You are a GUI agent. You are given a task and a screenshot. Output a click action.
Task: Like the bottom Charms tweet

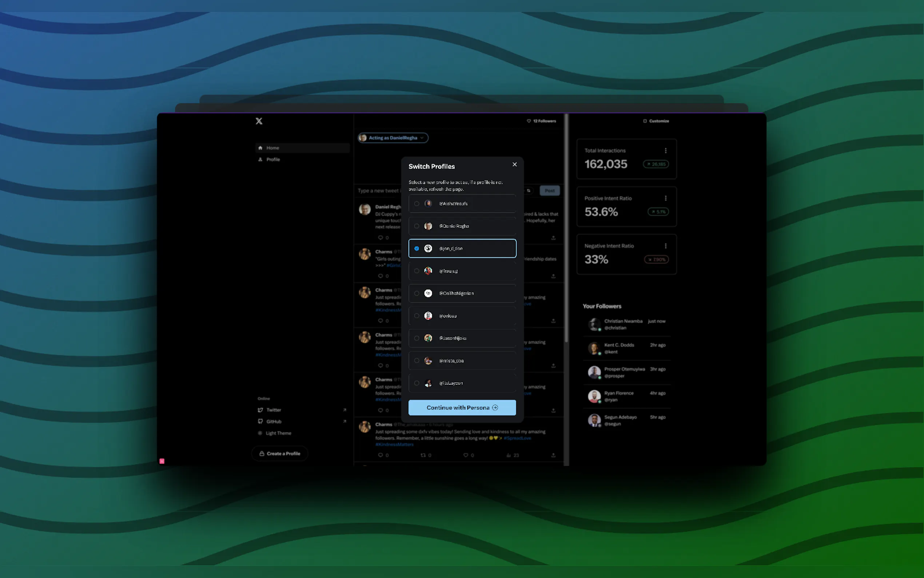[x=466, y=455]
